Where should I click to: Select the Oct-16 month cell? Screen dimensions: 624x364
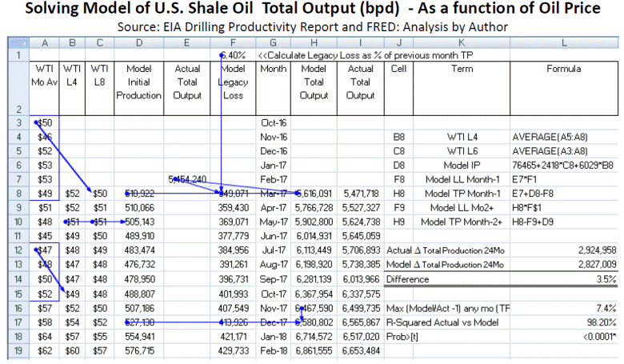pos(274,123)
